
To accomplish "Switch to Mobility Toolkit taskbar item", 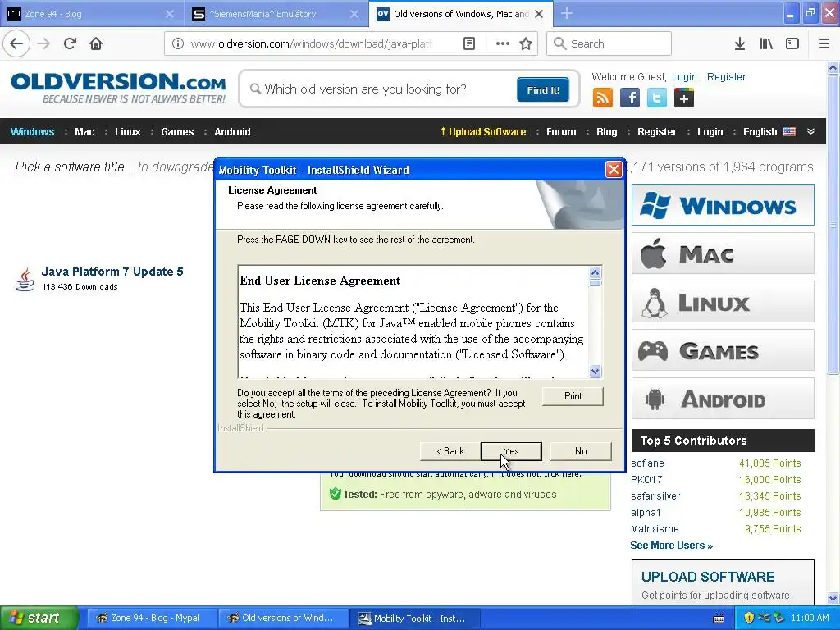I will 414,618.
